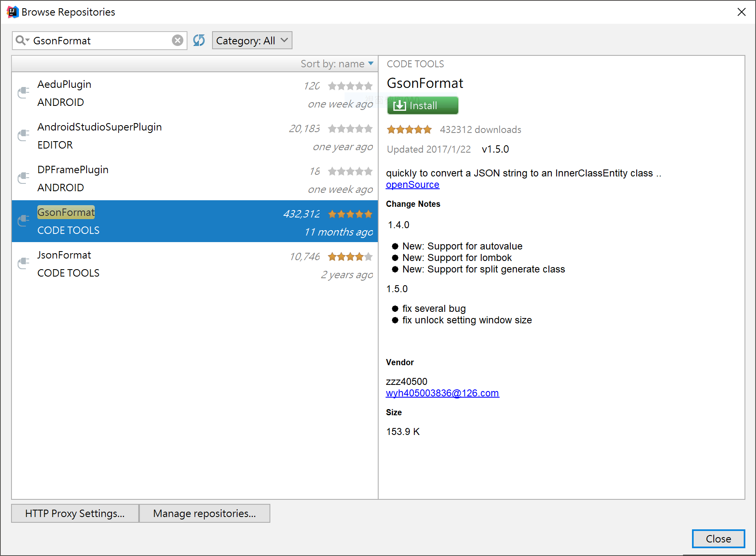This screenshot has height=556, width=756.
Task: Click into the plugin search field
Action: (100, 41)
